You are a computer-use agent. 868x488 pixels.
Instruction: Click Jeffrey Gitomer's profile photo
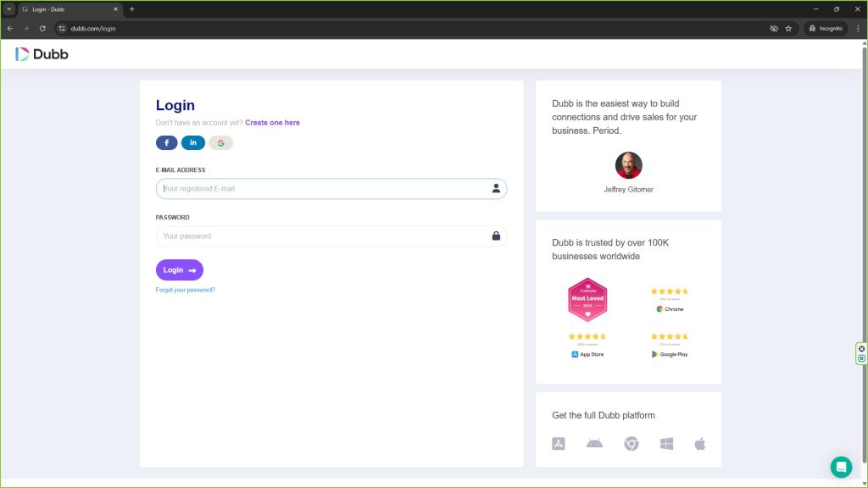(628, 165)
